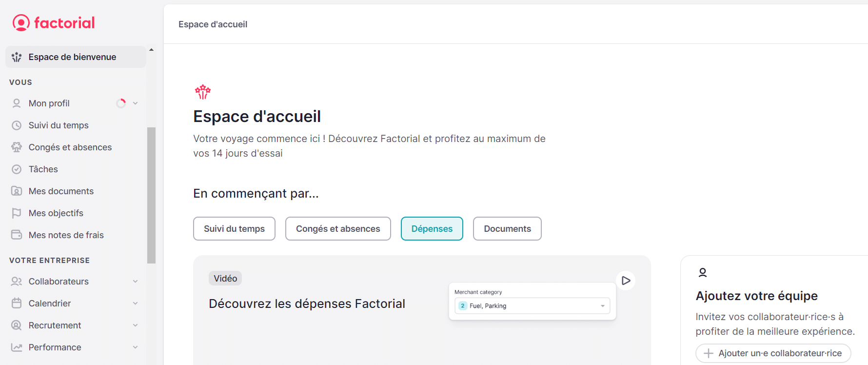Click the Tâches checkmark icon
The image size is (868, 365).
(17, 169)
